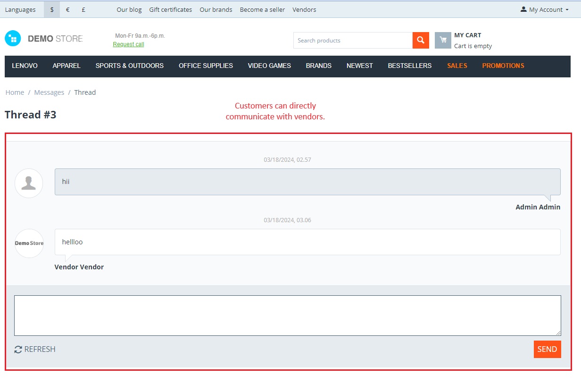Click the Vendor Demo Store avatar
This screenshot has height=392, width=581.
click(29, 243)
